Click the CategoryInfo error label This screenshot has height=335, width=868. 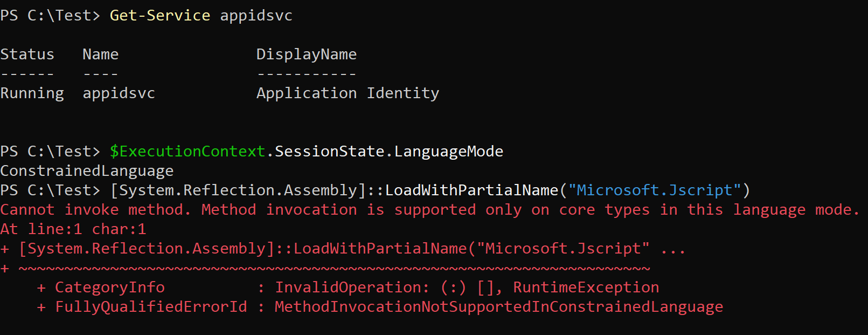point(110,288)
